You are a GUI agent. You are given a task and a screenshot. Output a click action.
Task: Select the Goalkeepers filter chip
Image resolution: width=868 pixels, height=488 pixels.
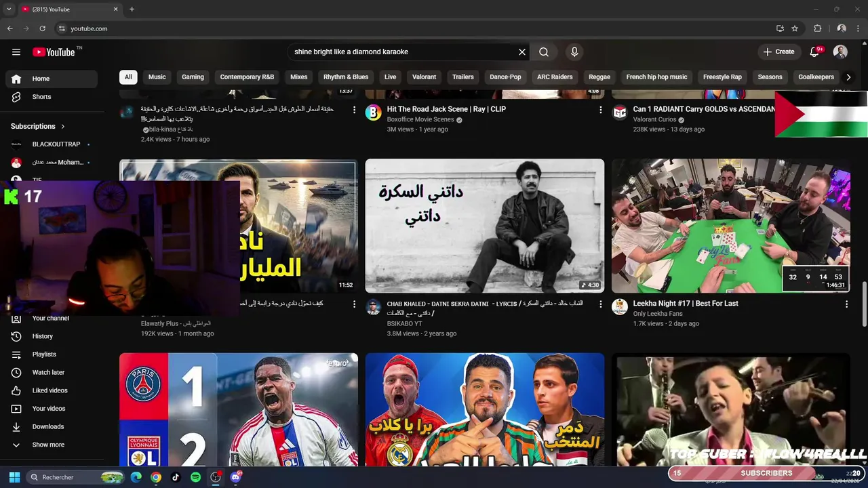pos(816,77)
